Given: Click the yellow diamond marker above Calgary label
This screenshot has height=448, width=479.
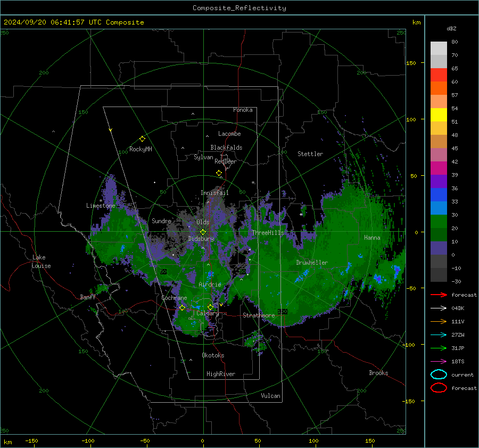Looking at the screenshot, I should (x=210, y=307).
